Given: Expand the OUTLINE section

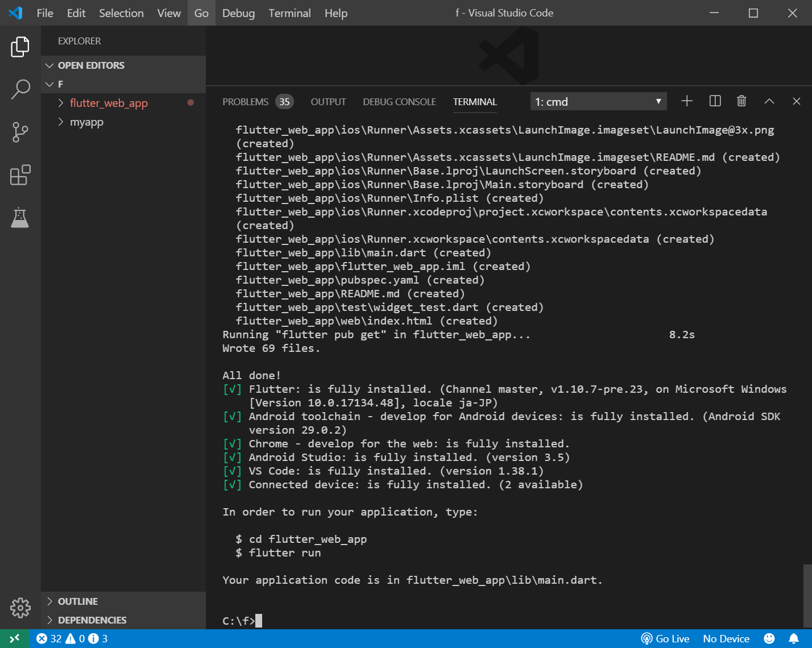Looking at the screenshot, I should tap(78, 601).
